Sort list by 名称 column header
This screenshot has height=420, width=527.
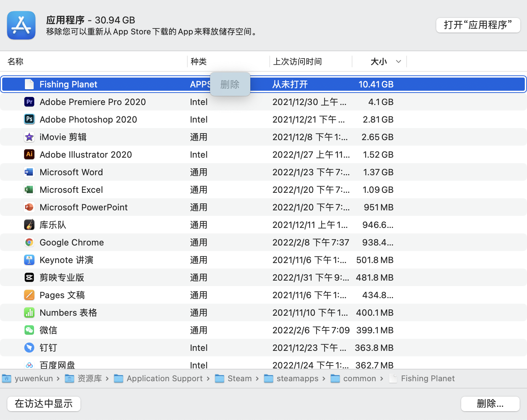[x=15, y=61]
